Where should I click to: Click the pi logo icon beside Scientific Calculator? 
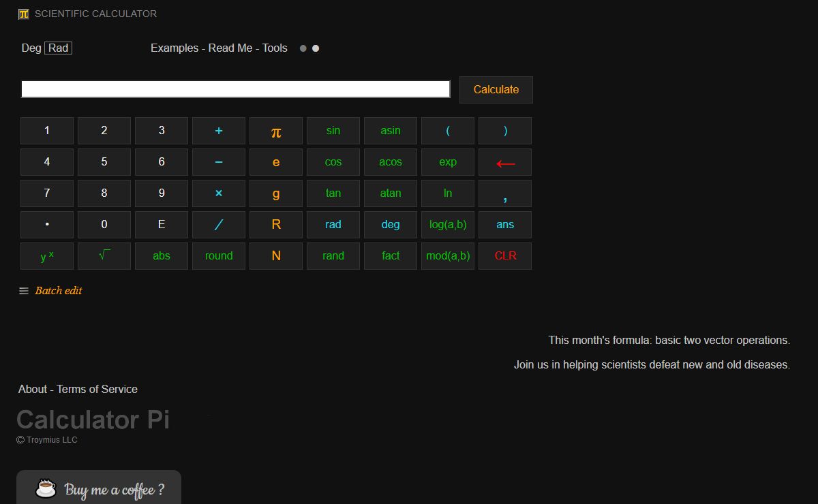[x=24, y=14]
